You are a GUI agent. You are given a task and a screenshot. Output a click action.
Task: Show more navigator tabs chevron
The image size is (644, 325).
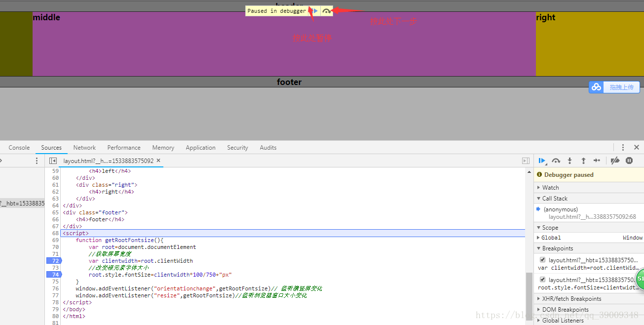click(1, 161)
